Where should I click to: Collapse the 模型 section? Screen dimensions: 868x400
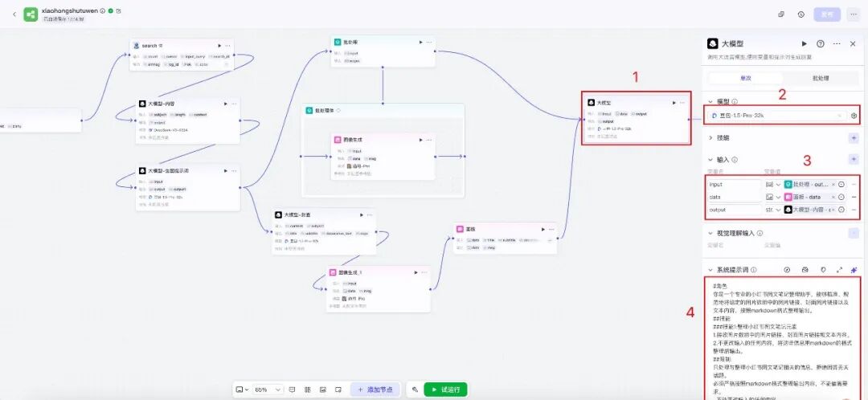pos(711,102)
